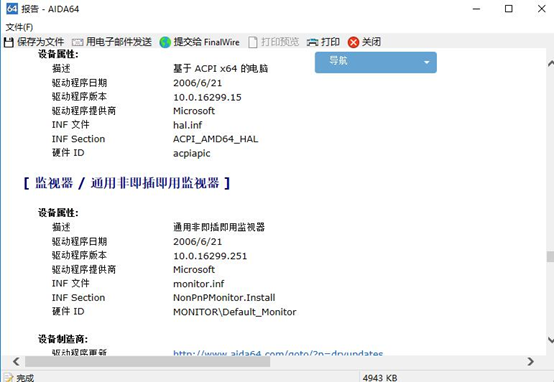The height and width of the screenshot is (382, 554).
Task: Click the hal.inf value
Action: (188, 125)
